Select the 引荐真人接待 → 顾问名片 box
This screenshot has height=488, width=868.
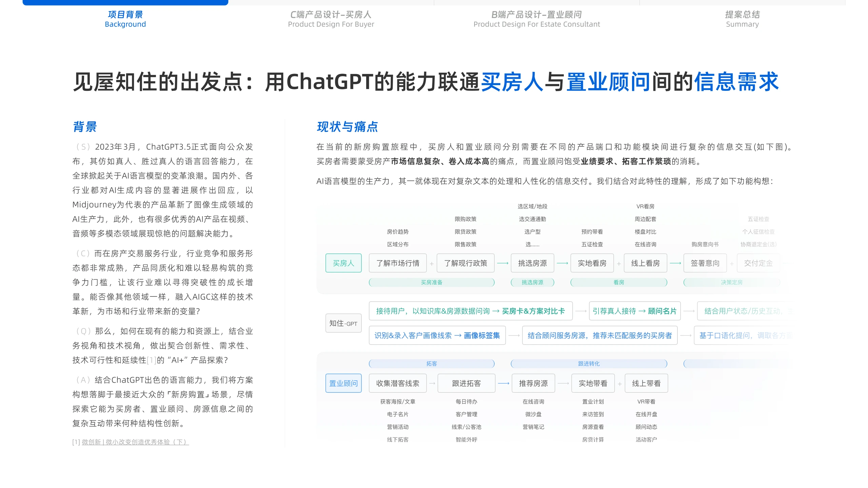click(x=635, y=311)
